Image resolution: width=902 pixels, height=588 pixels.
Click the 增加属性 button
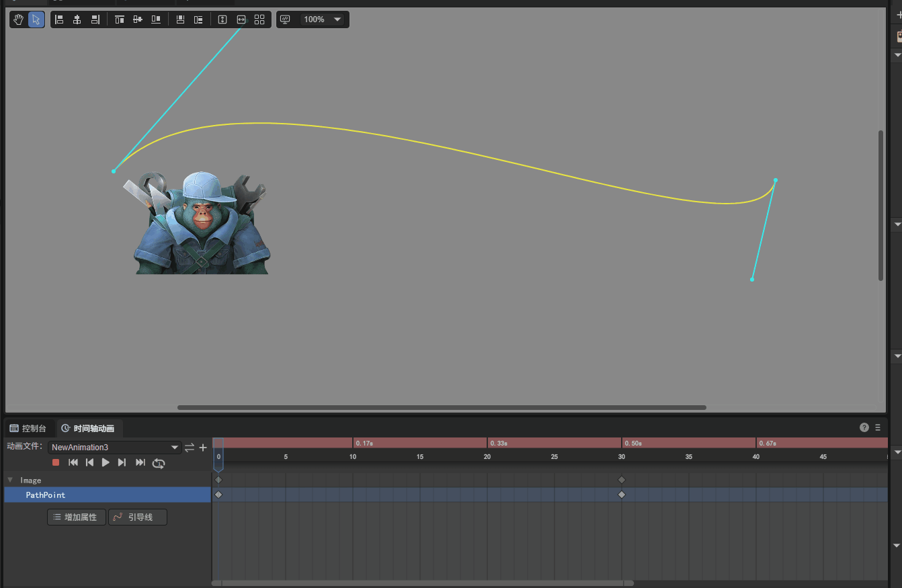pyautogui.click(x=76, y=517)
